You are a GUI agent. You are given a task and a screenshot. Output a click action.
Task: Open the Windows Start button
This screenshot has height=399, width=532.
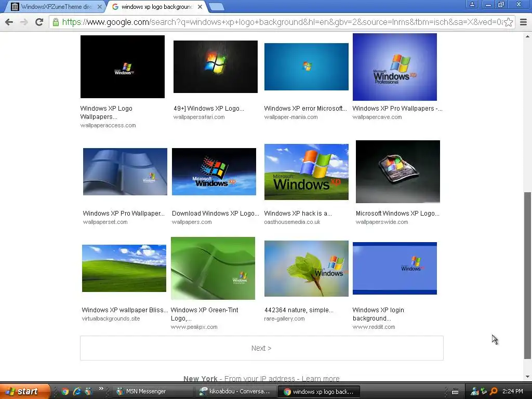click(25, 391)
